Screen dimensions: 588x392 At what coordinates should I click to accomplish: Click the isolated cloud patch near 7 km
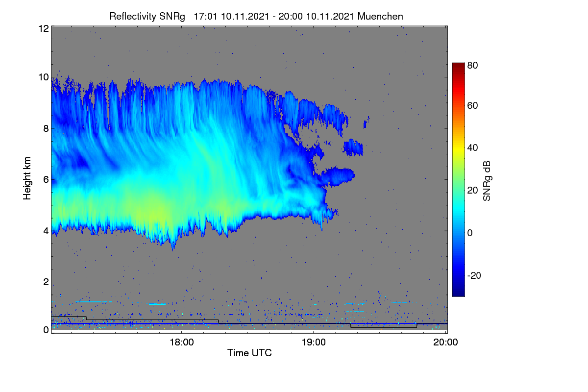(353, 147)
